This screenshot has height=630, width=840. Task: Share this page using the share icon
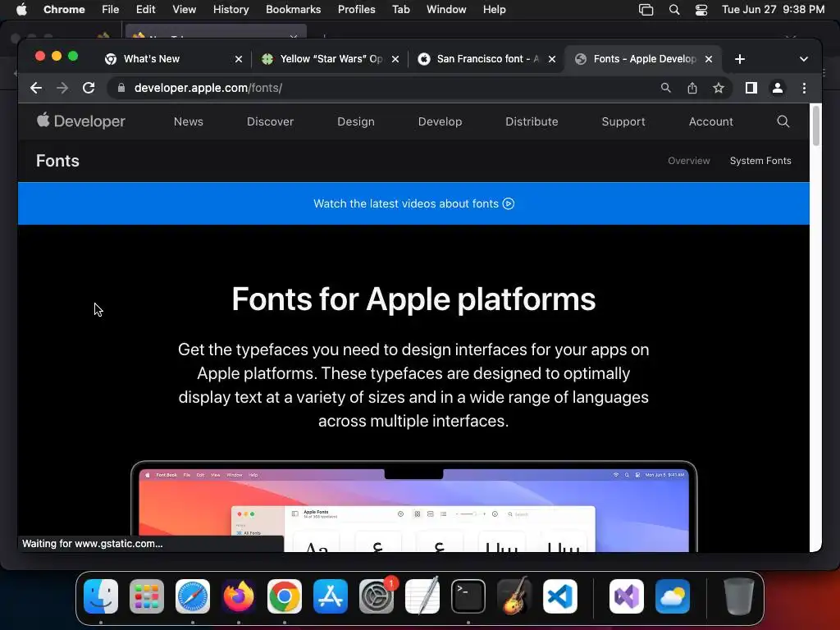(692, 88)
